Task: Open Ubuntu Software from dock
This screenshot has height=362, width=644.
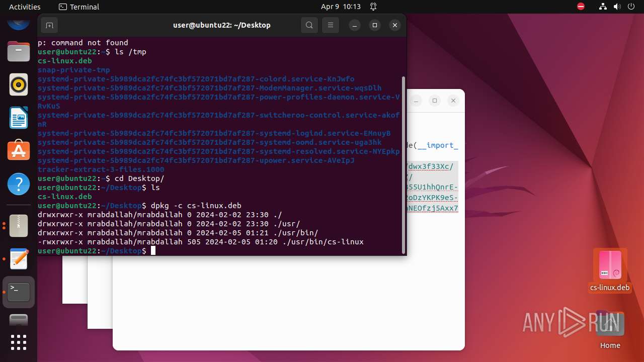Action: [x=19, y=151]
